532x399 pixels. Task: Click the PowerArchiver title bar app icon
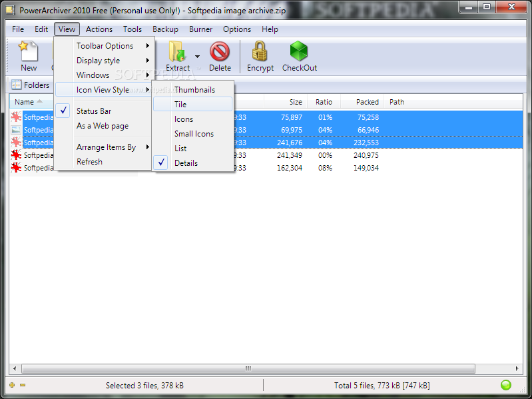pyautogui.click(x=10, y=10)
